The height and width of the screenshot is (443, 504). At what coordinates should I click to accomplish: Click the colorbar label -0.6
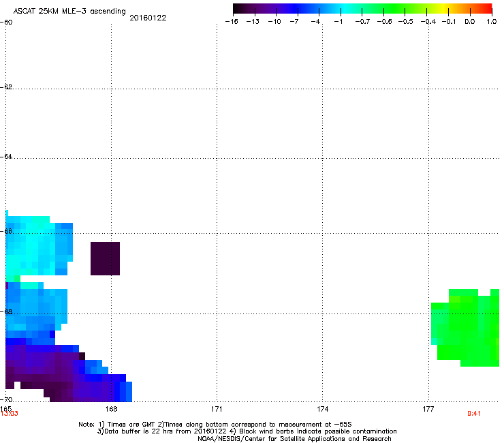coord(384,22)
